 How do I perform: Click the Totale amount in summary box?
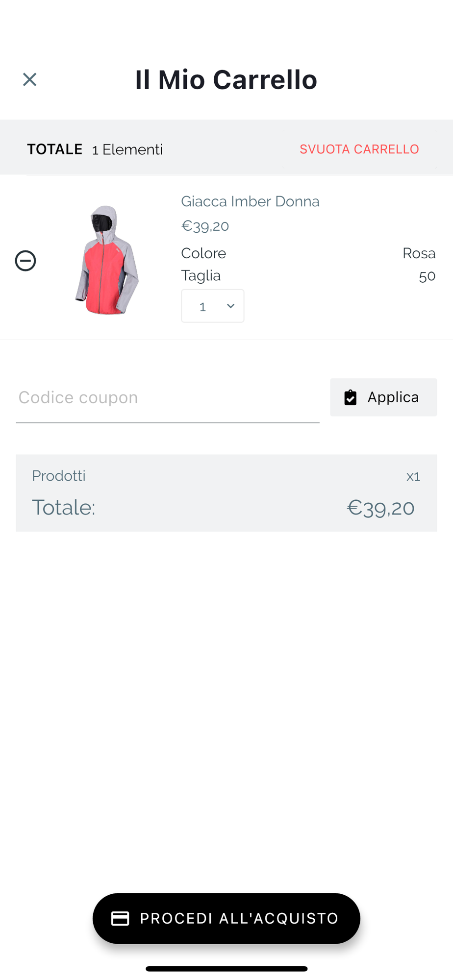coord(380,508)
